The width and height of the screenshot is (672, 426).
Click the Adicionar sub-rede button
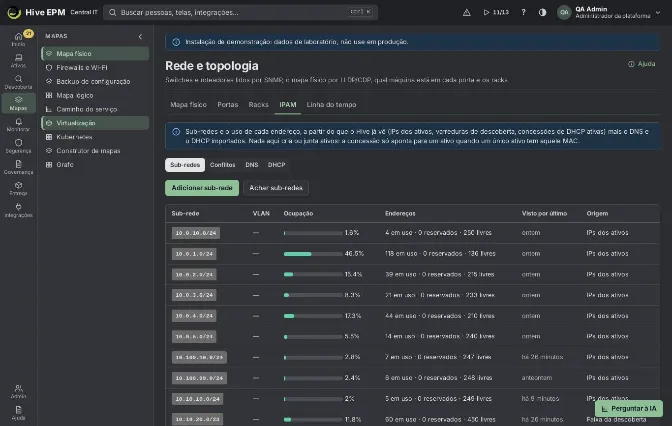click(202, 188)
